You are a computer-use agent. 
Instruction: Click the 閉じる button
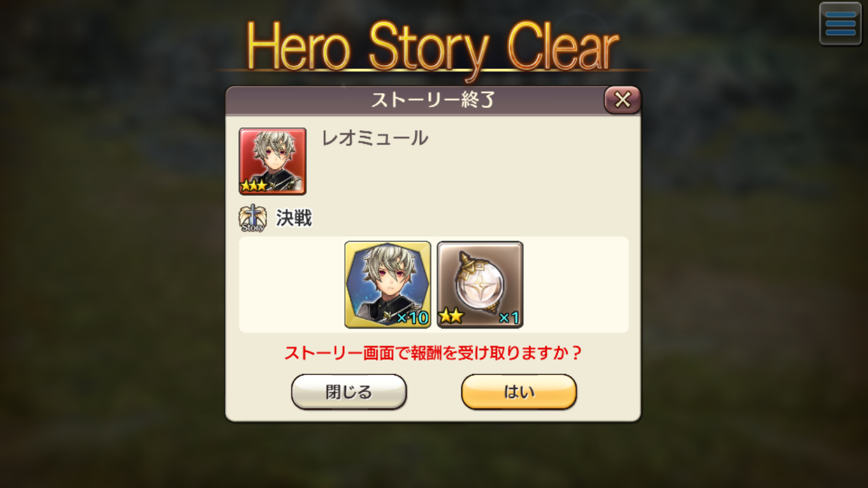tap(349, 392)
